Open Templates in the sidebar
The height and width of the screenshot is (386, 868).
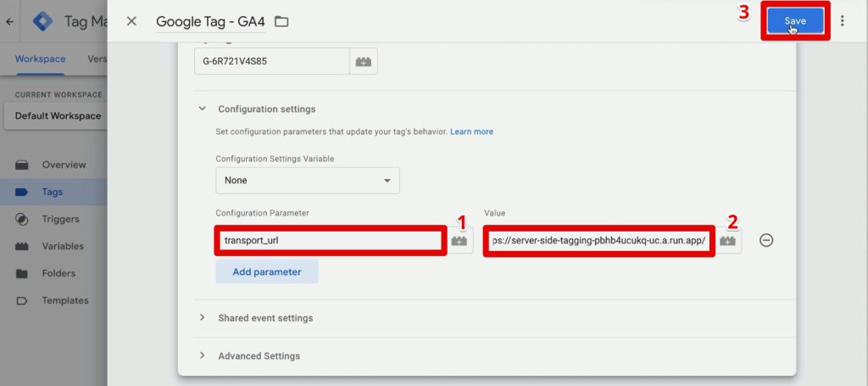(65, 300)
